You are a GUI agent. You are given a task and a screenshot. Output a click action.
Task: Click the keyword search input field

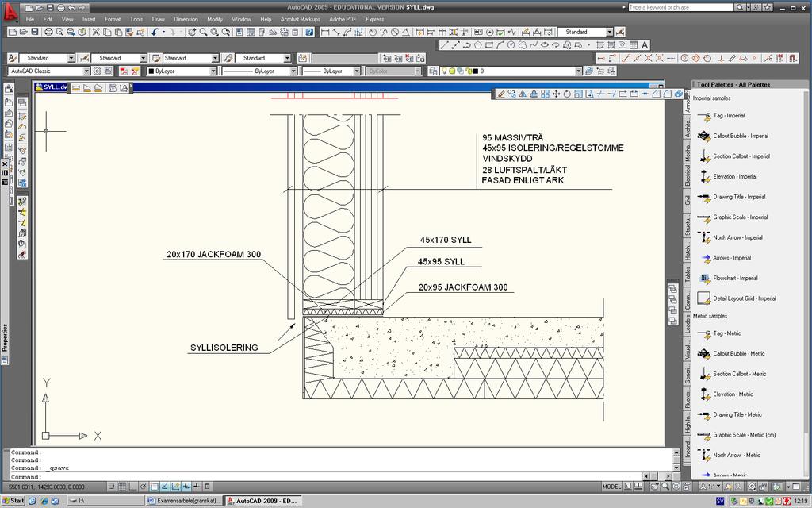pyautogui.click(x=680, y=7)
